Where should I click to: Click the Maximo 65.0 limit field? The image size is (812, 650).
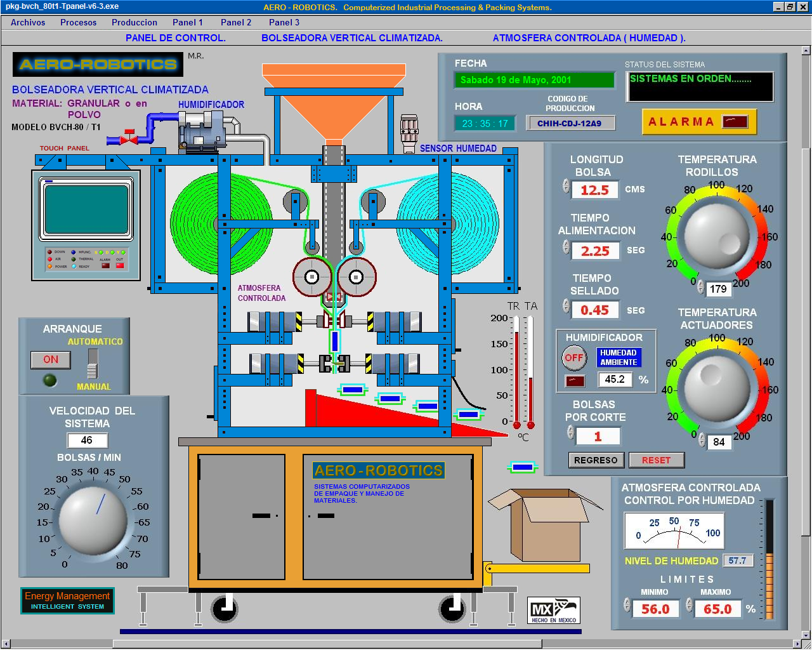click(x=717, y=609)
